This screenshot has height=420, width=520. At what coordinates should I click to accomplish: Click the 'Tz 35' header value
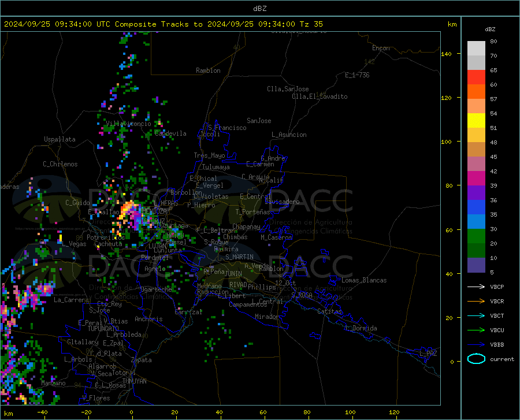pyautogui.click(x=311, y=24)
